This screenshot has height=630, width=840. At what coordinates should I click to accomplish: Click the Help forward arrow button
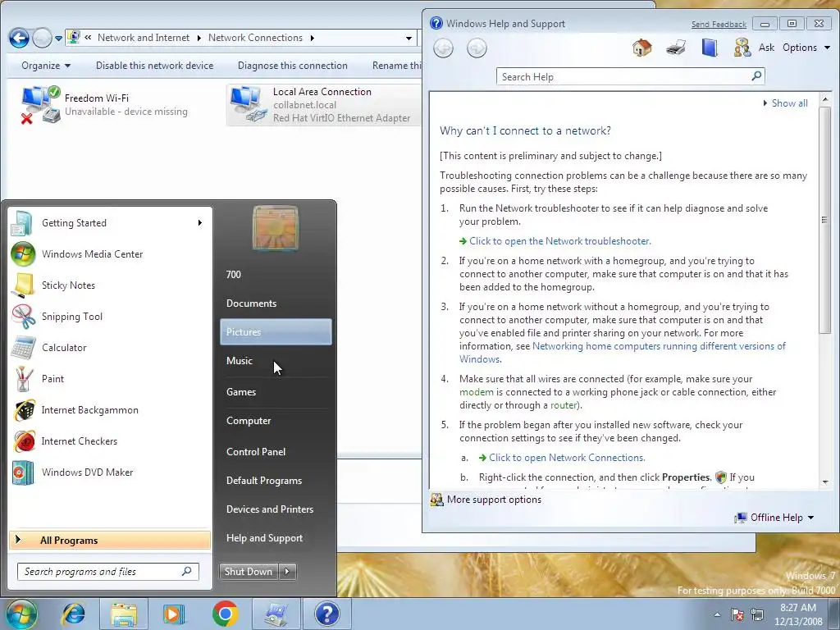coord(477,48)
